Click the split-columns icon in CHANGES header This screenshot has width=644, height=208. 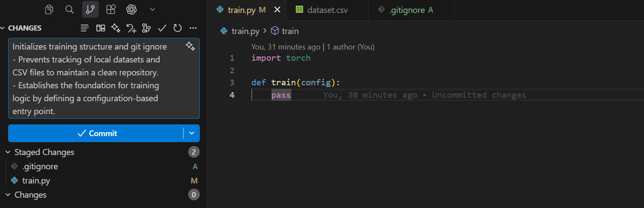[101, 28]
